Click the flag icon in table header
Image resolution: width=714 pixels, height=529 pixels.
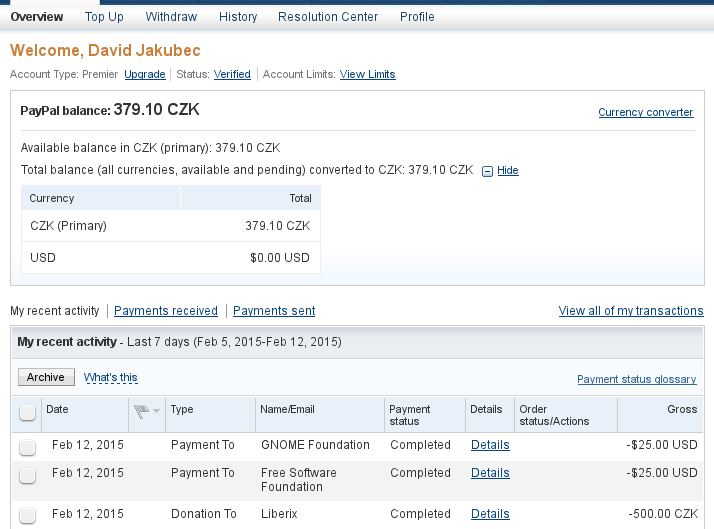142,411
